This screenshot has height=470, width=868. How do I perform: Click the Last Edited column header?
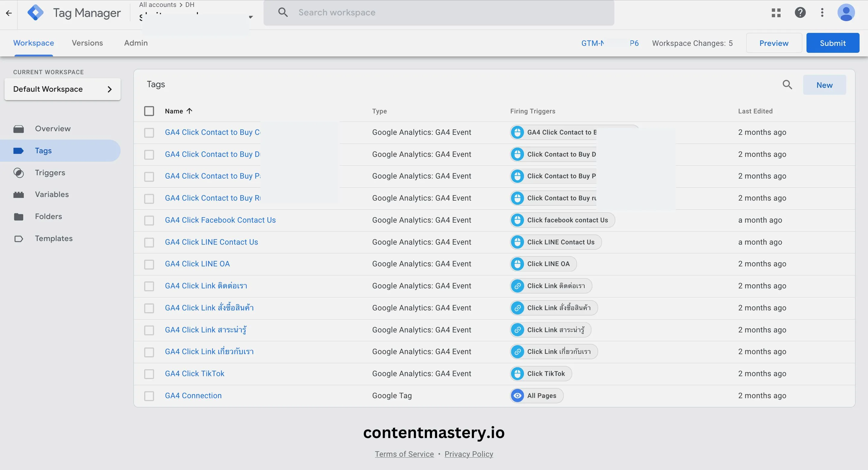tap(755, 111)
